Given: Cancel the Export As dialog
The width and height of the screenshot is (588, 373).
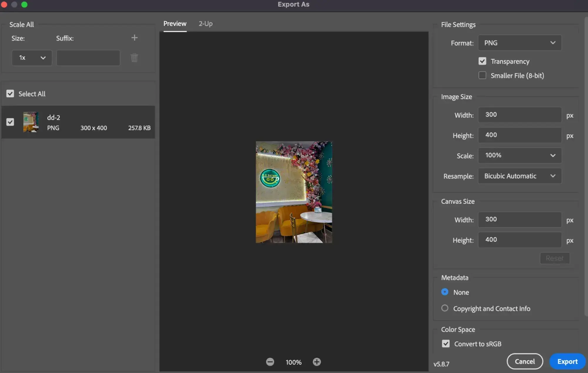Looking at the screenshot, I should (x=525, y=361).
